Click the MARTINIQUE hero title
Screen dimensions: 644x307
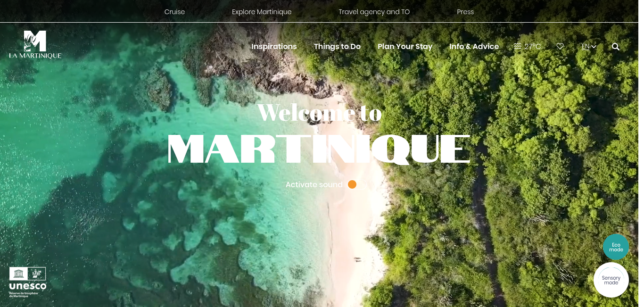pyautogui.click(x=319, y=149)
